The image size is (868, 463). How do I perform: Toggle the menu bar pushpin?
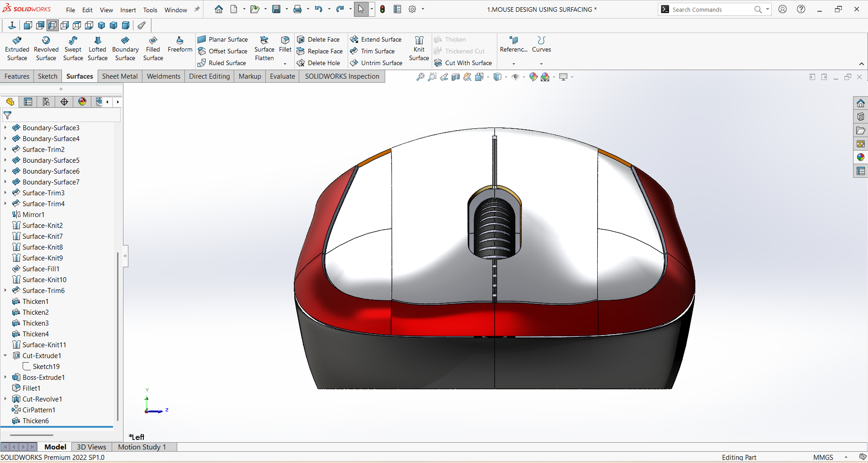coord(197,9)
